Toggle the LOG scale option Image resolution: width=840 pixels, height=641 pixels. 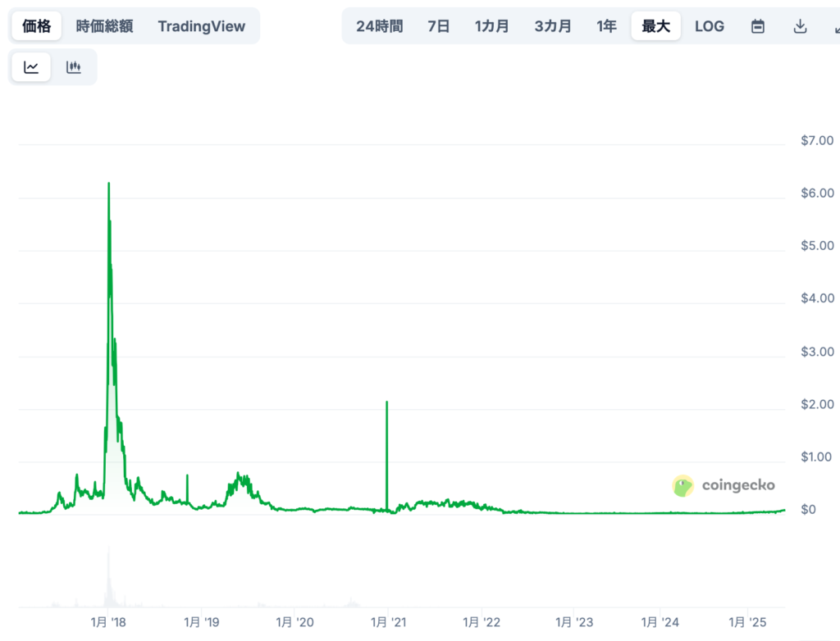point(710,25)
